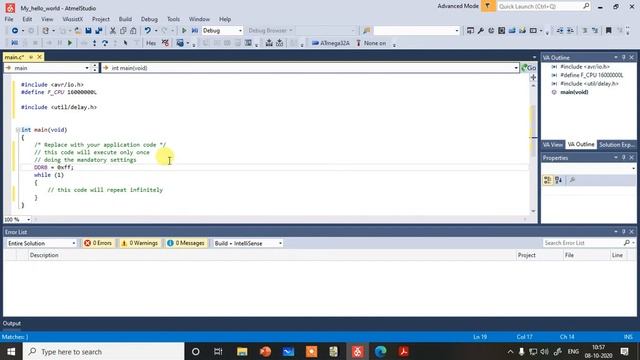The height and width of the screenshot is (360, 640).
Task: Toggle the Hex display button
Action: tap(151, 43)
